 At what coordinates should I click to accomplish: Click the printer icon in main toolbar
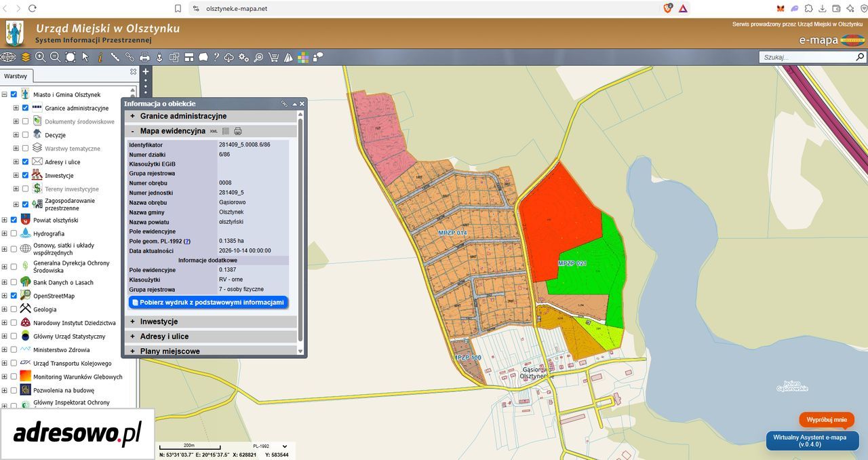point(144,57)
